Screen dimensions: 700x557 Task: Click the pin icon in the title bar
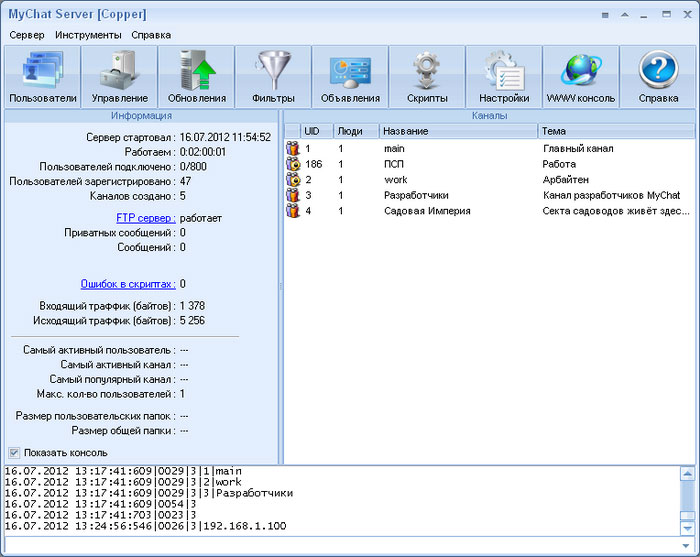tap(605, 15)
